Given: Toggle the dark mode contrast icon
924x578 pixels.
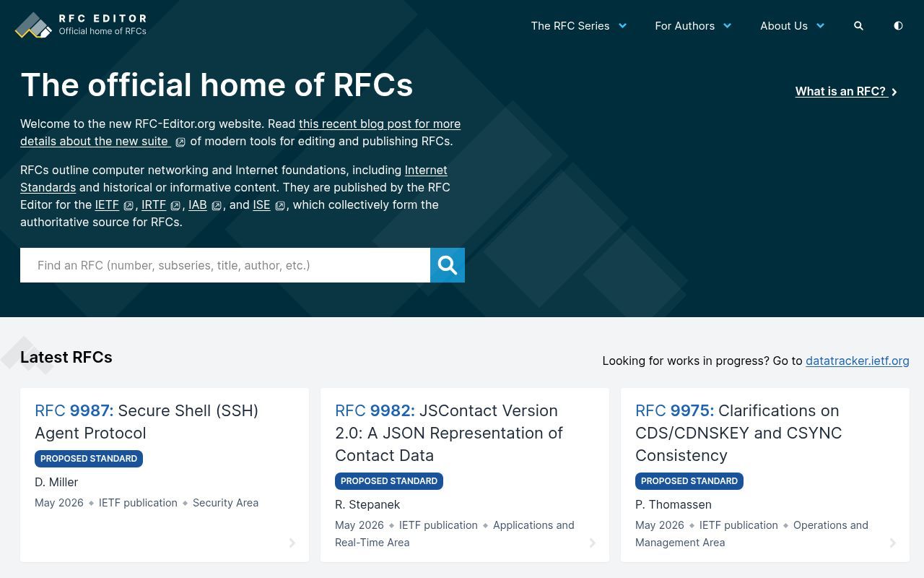Looking at the screenshot, I should [898, 26].
